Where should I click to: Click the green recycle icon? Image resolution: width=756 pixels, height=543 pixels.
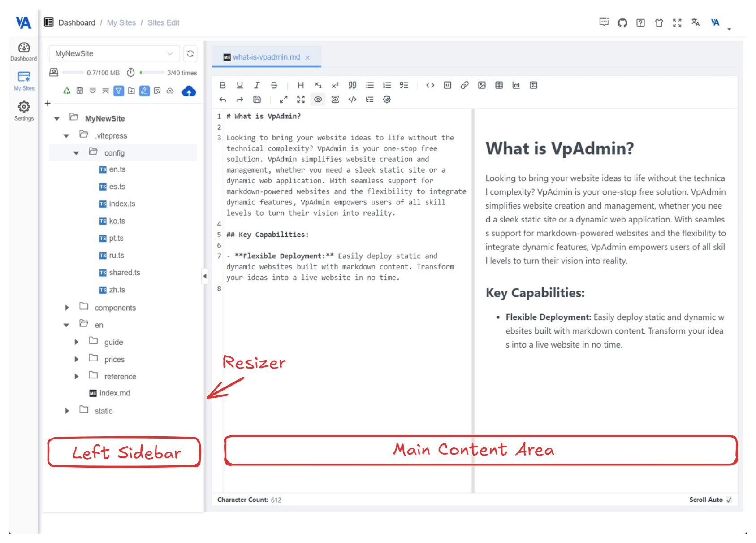point(67,91)
